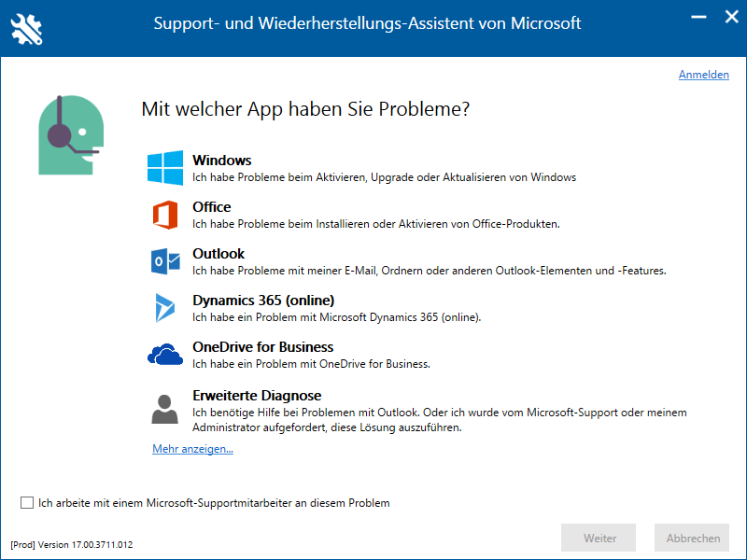
Task: Select the OneDrive cloud icon
Action: [x=165, y=355]
